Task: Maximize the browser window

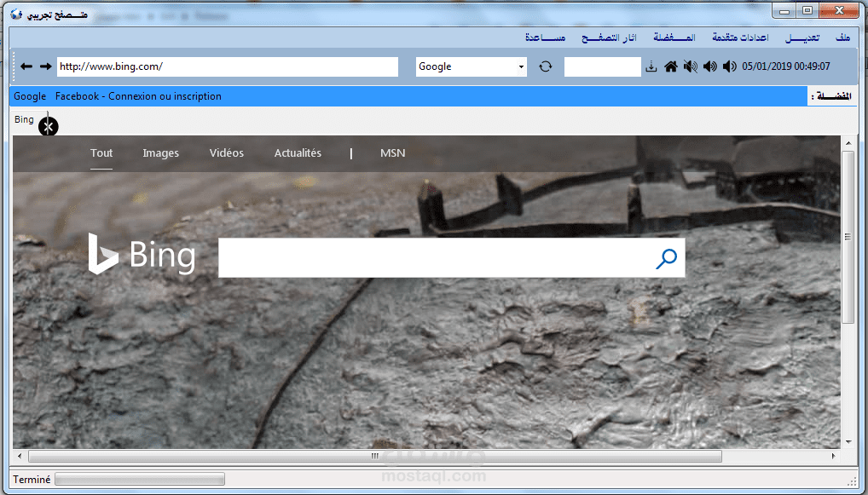Action: tap(807, 10)
